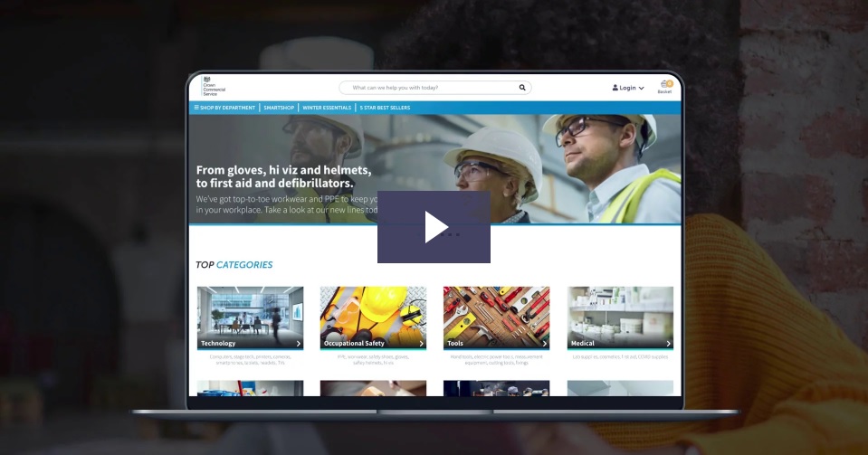Open the Shop By Department menu
The width and height of the screenshot is (868, 455).
(228, 108)
